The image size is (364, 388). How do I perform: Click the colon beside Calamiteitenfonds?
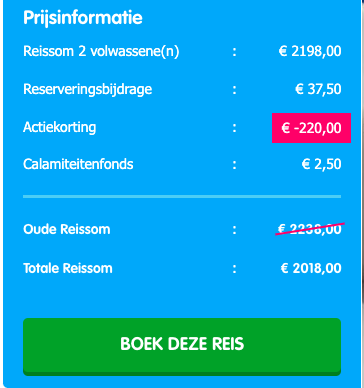click(x=235, y=165)
